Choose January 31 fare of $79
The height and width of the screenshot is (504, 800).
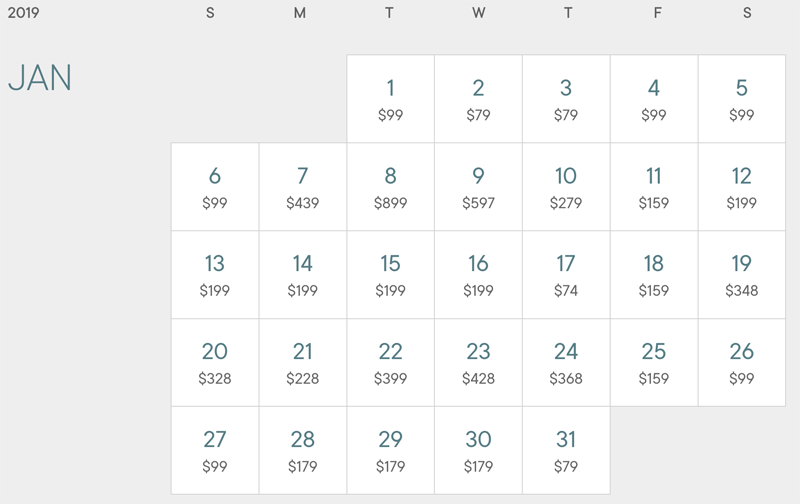(566, 451)
